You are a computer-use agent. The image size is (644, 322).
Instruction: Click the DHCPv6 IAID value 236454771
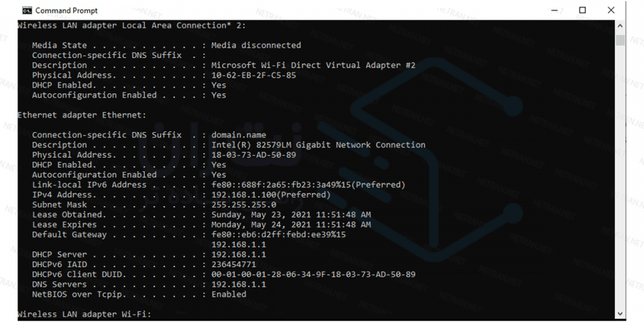click(233, 264)
